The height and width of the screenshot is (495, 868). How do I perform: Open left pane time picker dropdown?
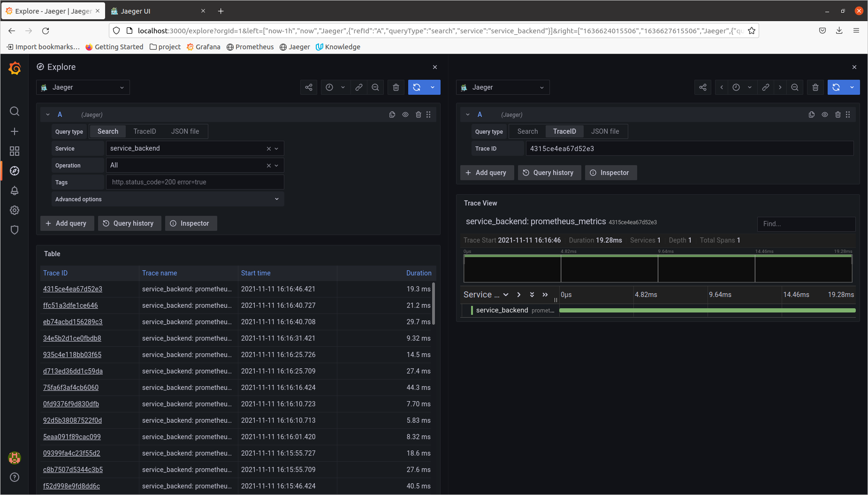pyautogui.click(x=336, y=87)
